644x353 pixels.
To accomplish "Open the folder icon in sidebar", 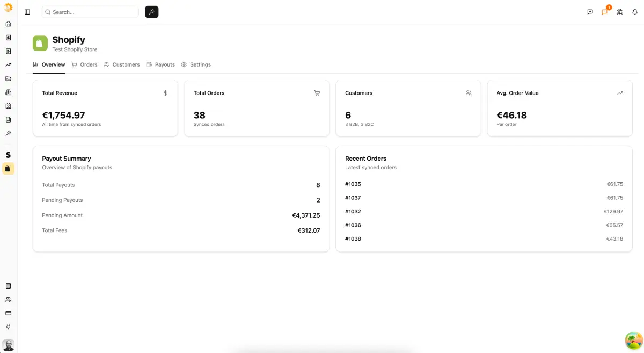I will 8,78.
